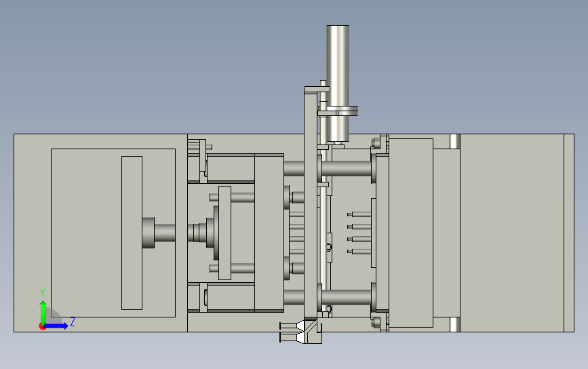Click the green Y axis arrow

tap(43, 312)
